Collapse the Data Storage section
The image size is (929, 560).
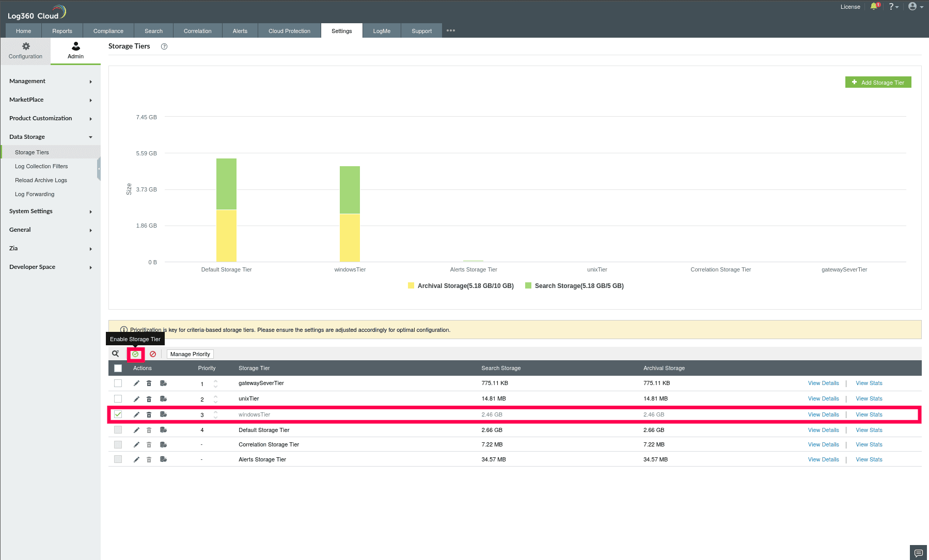pos(50,137)
